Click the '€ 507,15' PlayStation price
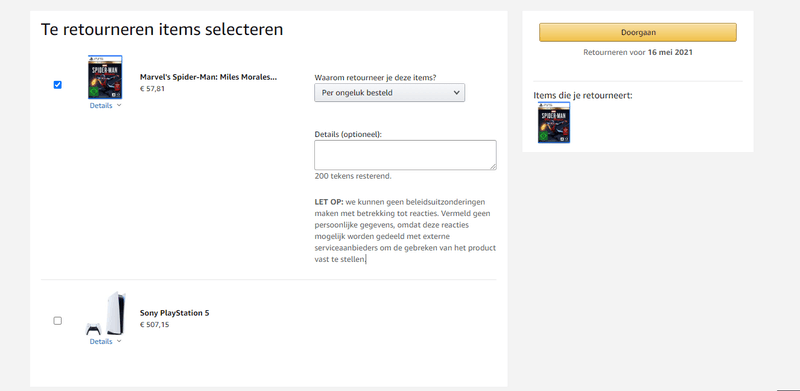 (155, 324)
